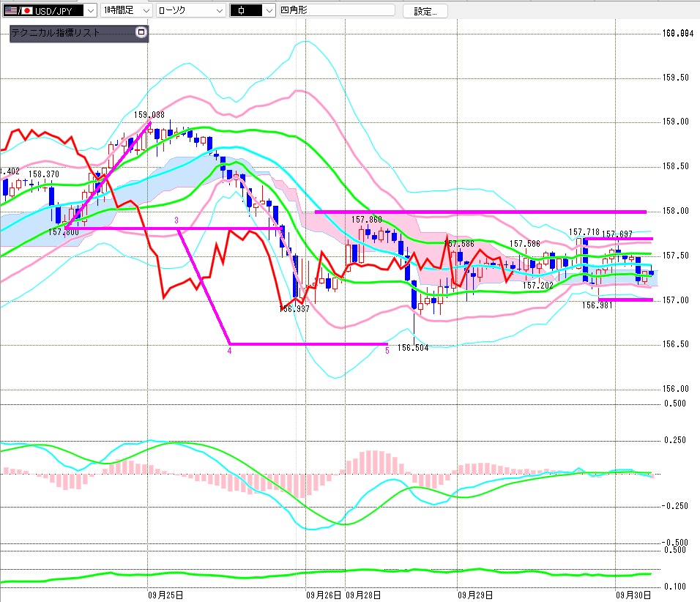Open the USD/JPY currency pair dropdown
Screen dimensions: 700x602
pyautogui.click(x=50, y=11)
